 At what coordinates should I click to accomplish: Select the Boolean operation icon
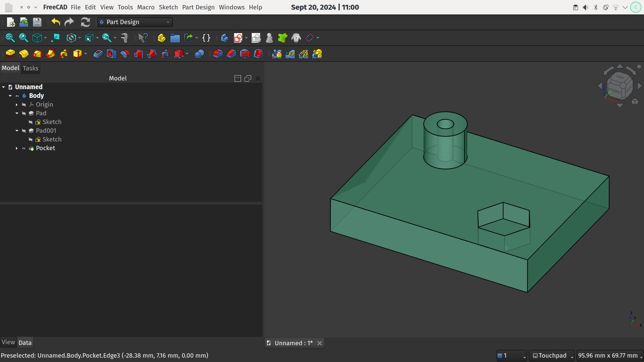point(199,54)
